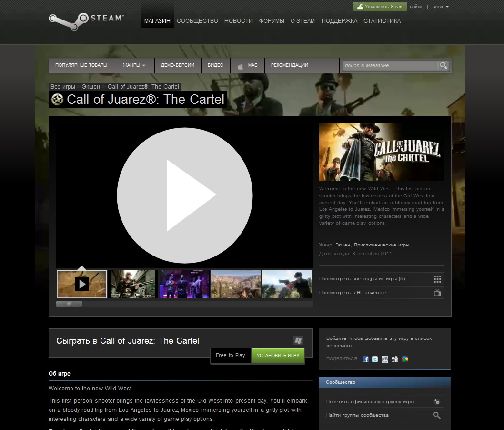
Task: Select the cowboy aiming pistol thumbnail
Action: pyautogui.click(x=287, y=284)
